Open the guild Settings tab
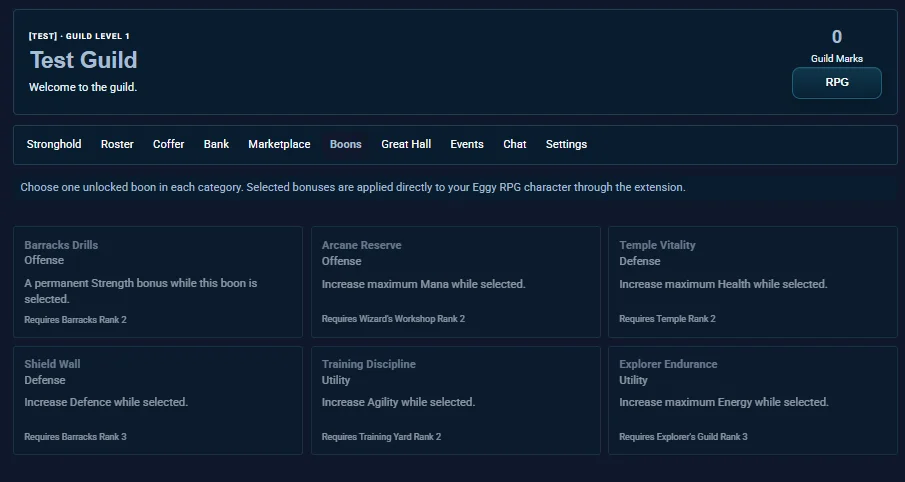This screenshot has width=905, height=482. pyautogui.click(x=566, y=144)
